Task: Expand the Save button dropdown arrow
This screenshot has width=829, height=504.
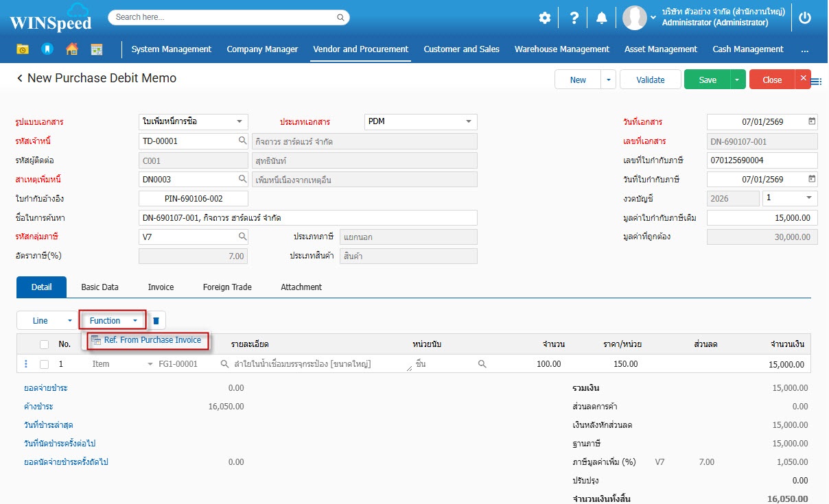Action: [x=737, y=80]
